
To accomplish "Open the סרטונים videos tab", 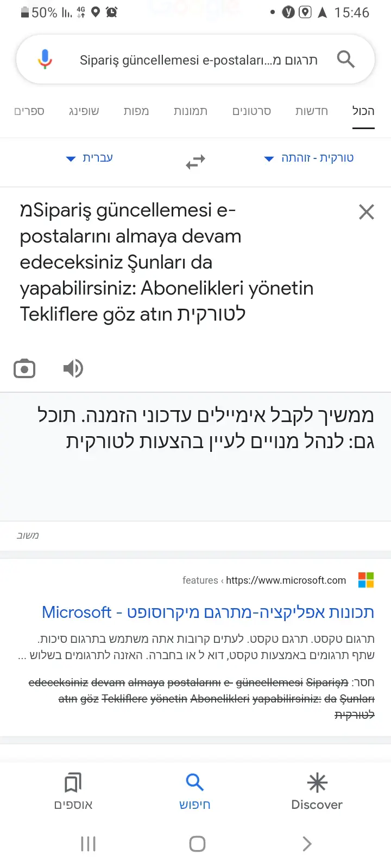I will tap(251, 111).
